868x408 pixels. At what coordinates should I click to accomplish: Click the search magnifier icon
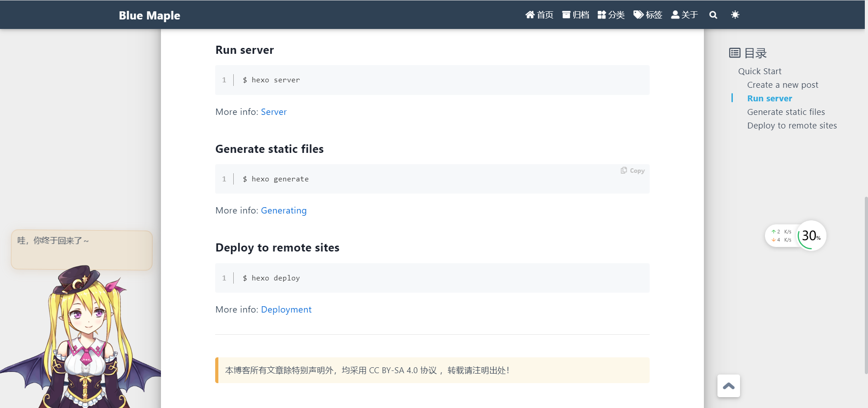713,15
